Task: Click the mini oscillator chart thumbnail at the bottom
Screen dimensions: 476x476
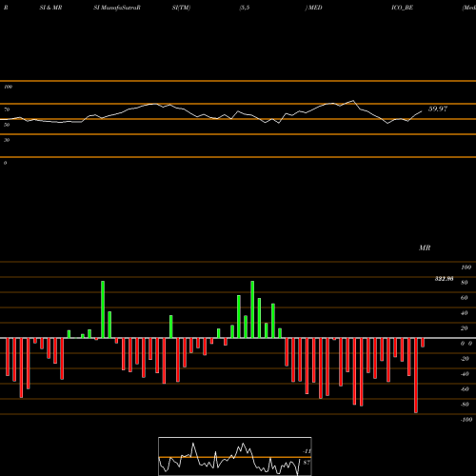Action: (235, 456)
